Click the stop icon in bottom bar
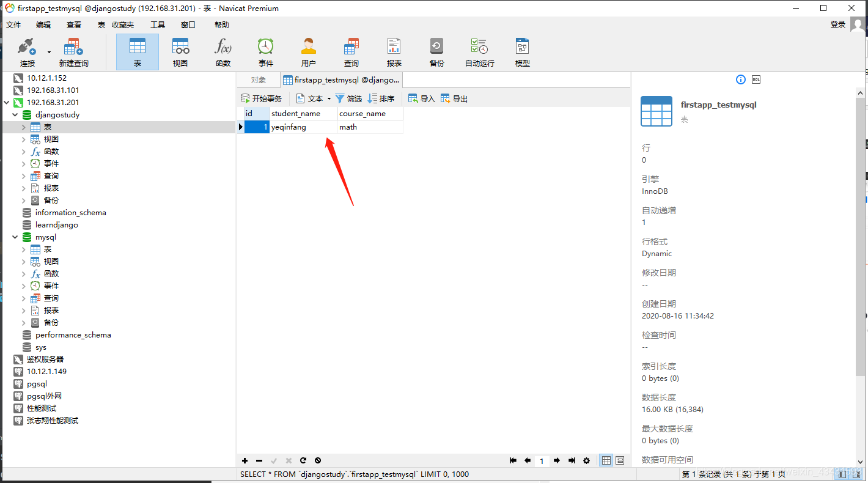 point(318,460)
